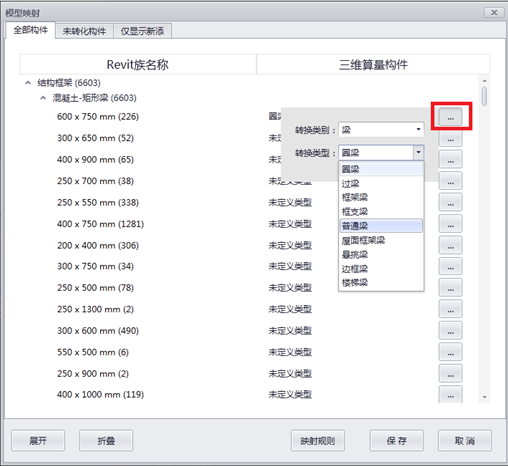Select the 200 x 400 mm (306) row
This screenshot has height=466, width=508.
[x=98, y=245]
